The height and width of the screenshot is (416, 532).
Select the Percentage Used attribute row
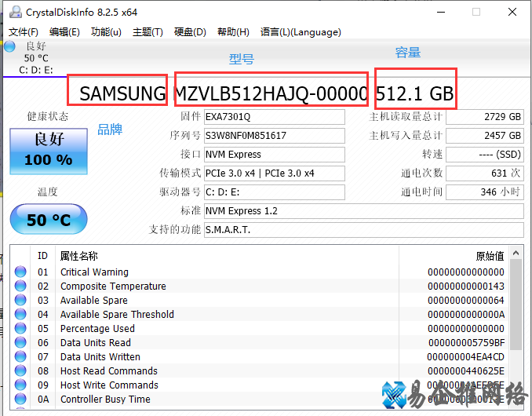(260, 328)
